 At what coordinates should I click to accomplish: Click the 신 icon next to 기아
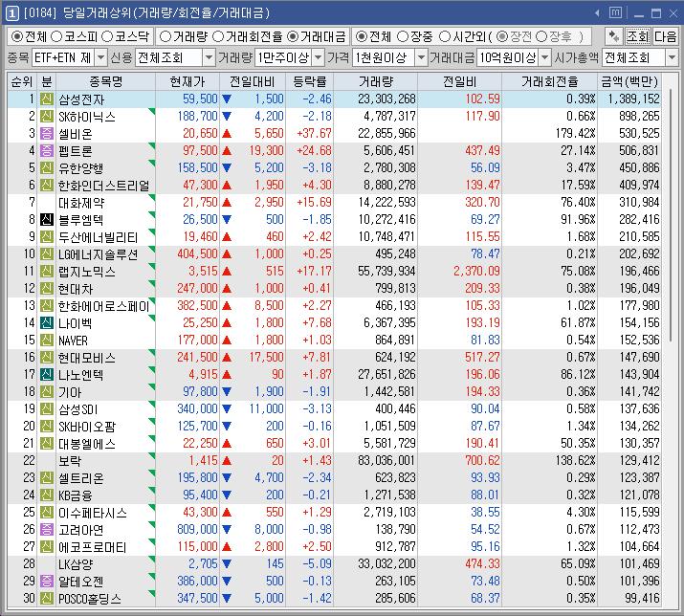pyautogui.click(x=47, y=392)
